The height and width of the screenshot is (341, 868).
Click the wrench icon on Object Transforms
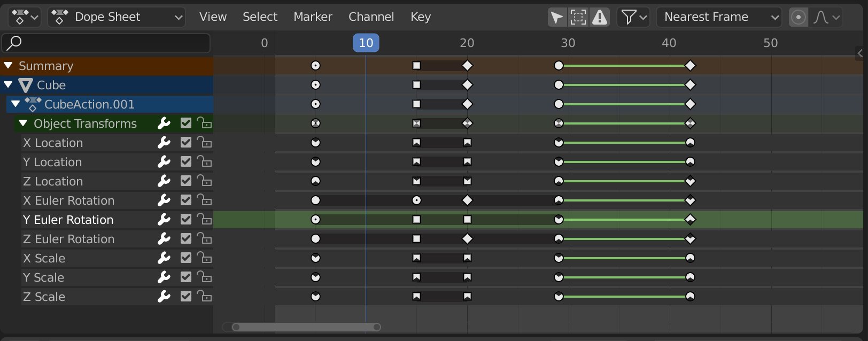[x=164, y=123]
